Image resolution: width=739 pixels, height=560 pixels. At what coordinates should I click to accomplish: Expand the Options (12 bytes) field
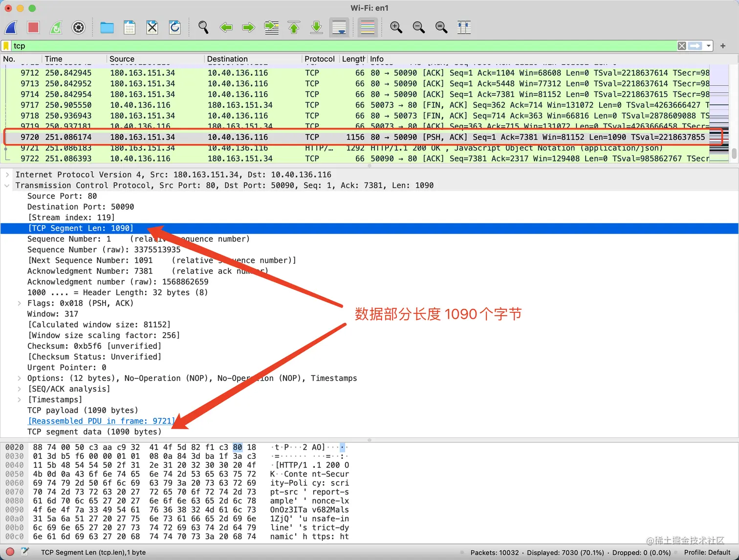pyautogui.click(x=19, y=378)
